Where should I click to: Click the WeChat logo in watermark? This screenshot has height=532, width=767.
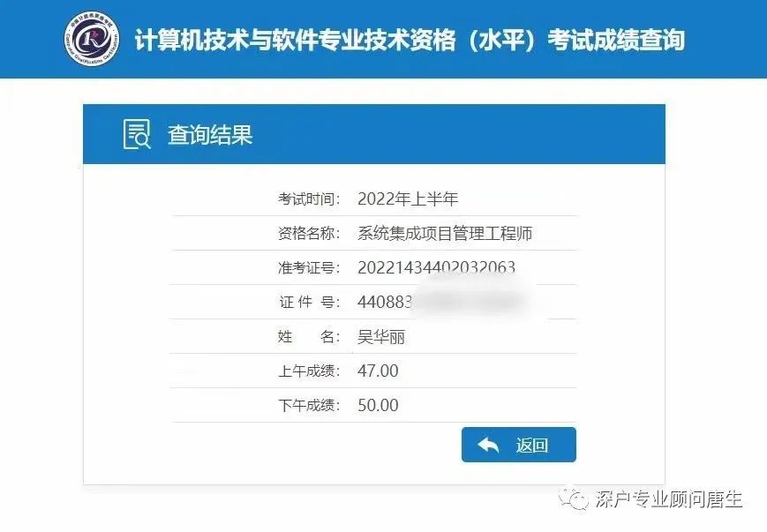(x=574, y=499)
